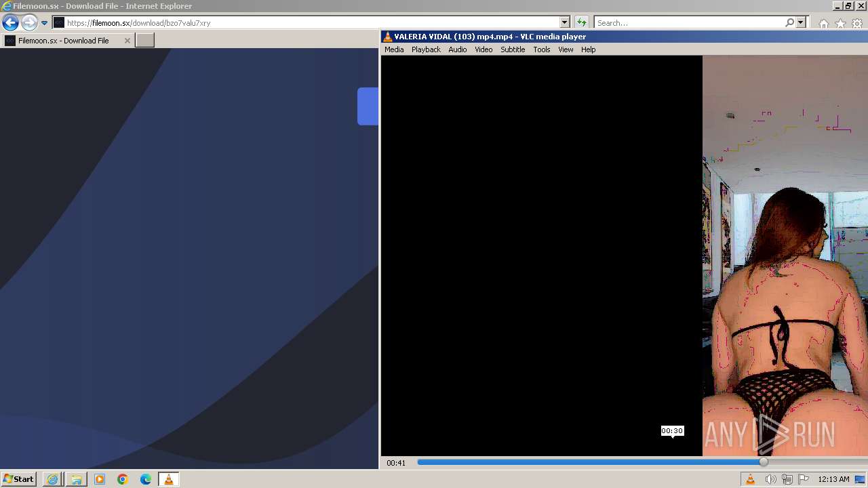This screenshot has height=488, width=868.
Task: Click the search magnifier icon
Action: (789, 23)
